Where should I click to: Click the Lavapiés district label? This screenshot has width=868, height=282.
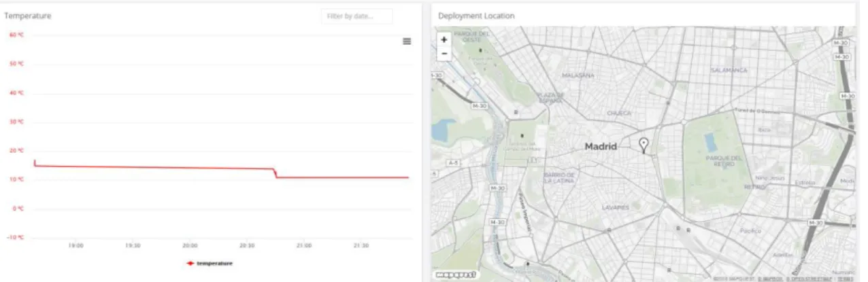(617, 207)
